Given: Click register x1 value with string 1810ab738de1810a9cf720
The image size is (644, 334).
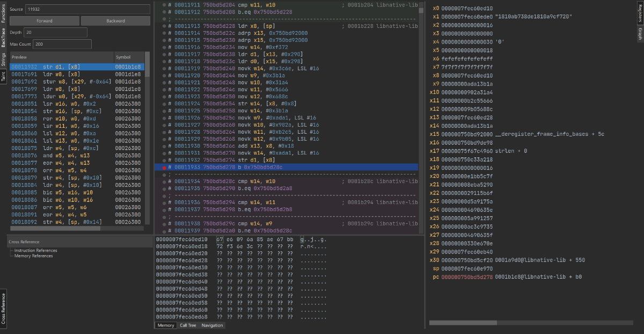Looking at the screenshot, I should tap(507, 16).
